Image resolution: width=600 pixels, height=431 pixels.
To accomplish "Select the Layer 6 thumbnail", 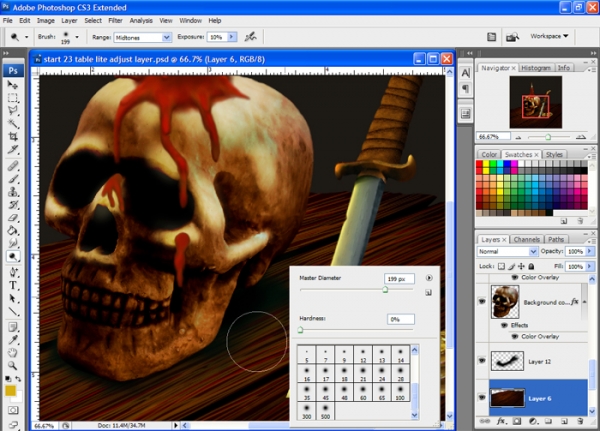I will pyautogui.click(x=507, y=398).
